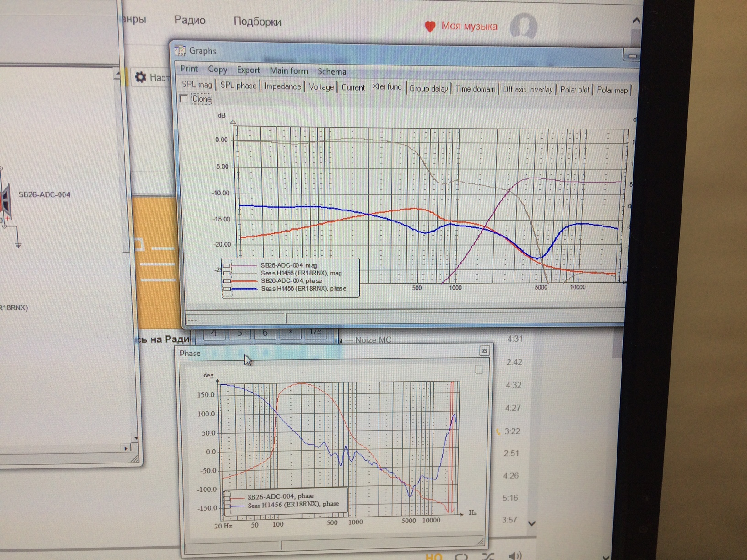Switch to the Current tab
Screen dimensions: 747x560
coord(353,87)
